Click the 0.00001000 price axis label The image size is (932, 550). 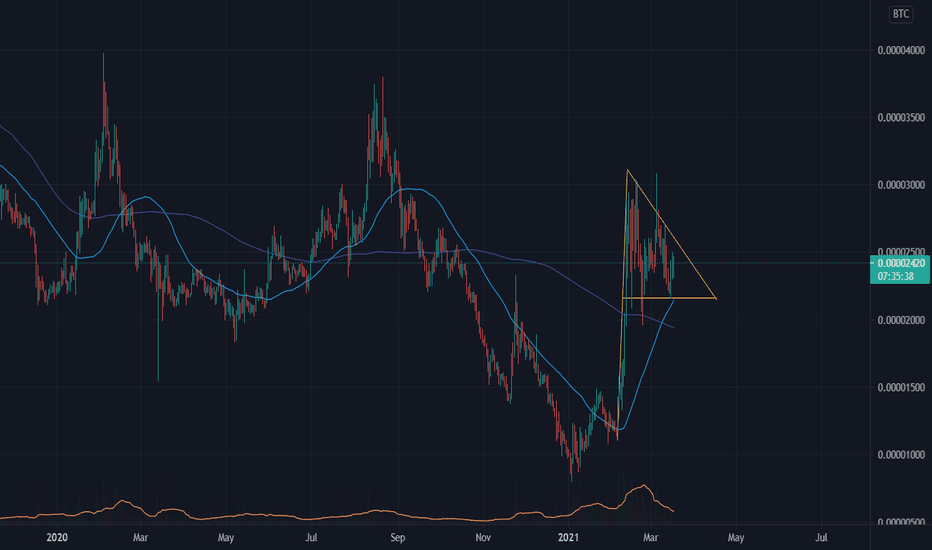pyautogui.click(x=901, y=455)
